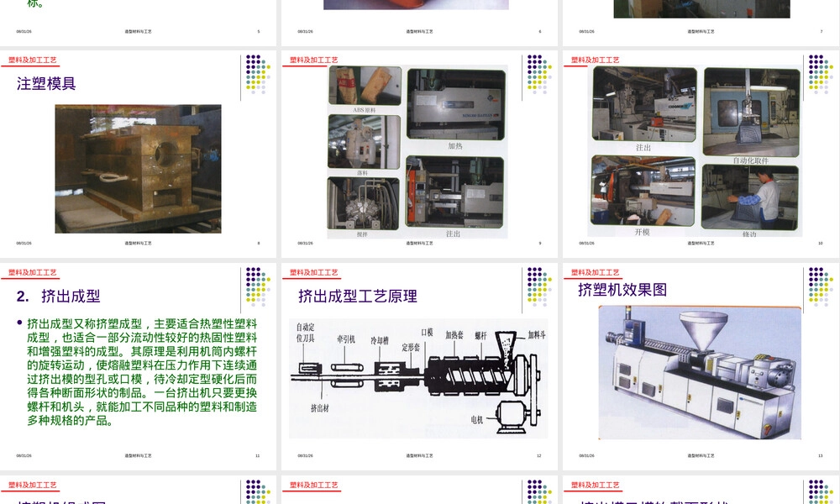Click the 自动定位刀具 label in the diagram
840x504 pixels.
tap(306, 333)
